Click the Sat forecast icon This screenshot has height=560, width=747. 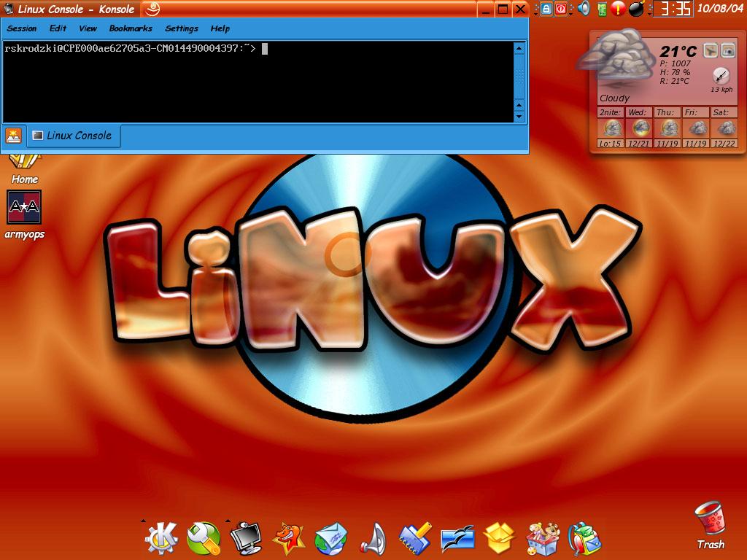[x=725, y=128]
